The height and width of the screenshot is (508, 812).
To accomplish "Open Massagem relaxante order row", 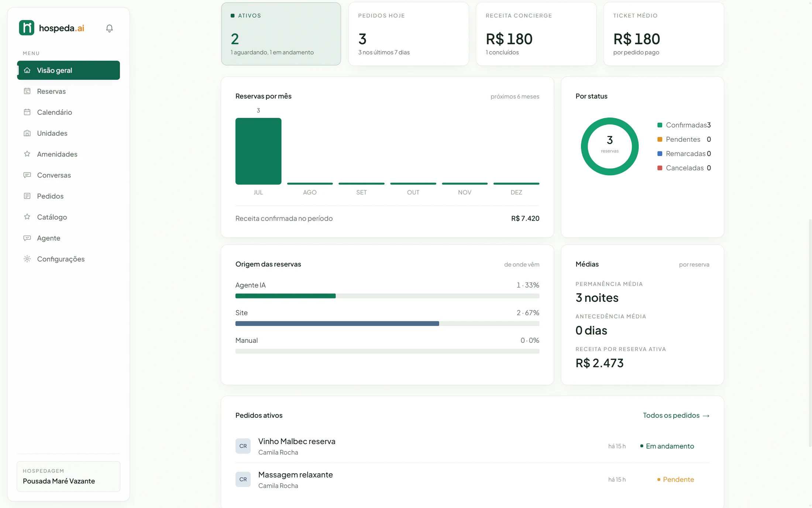I will tap(472, 479).
